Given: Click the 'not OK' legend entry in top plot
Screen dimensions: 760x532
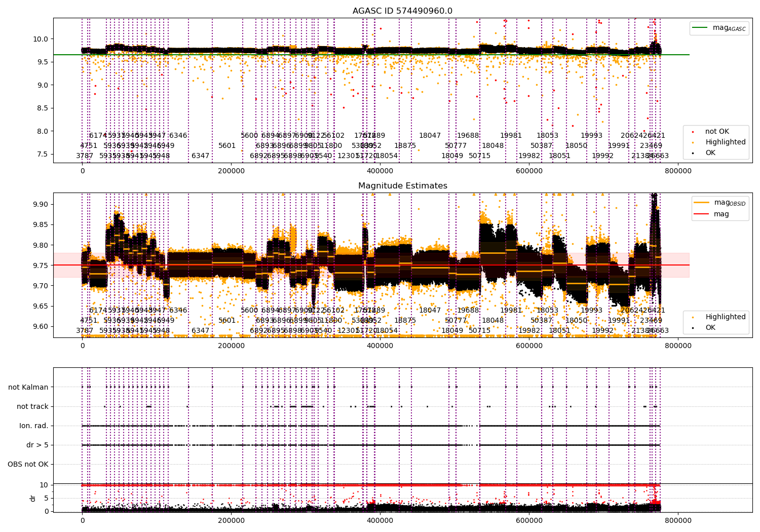Looking at the screenshot, I should [717, 131].
